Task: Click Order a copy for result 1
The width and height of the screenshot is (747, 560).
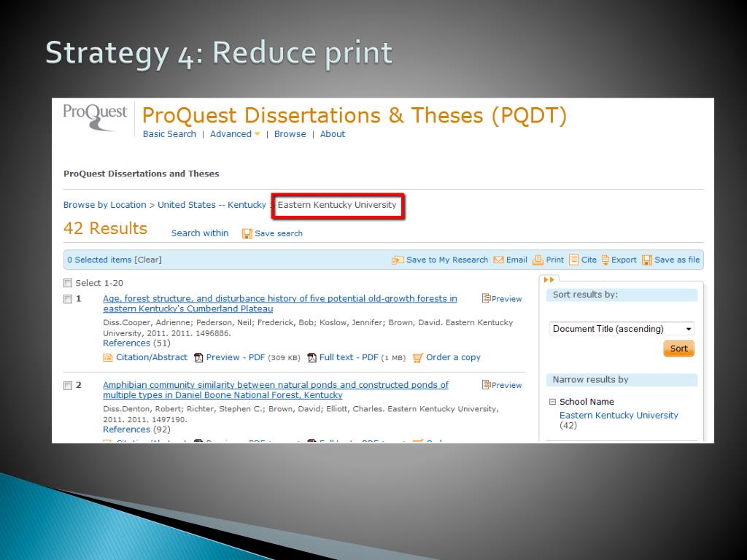Action: (454, 357)
